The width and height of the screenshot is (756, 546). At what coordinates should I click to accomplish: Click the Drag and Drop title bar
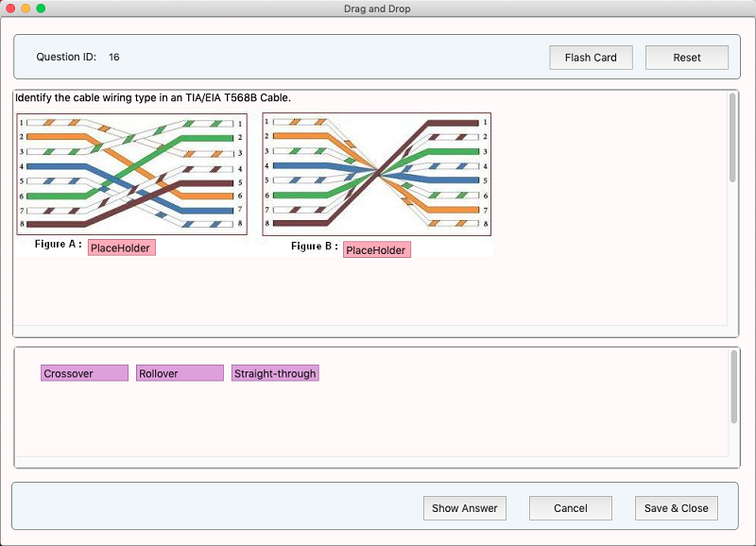point(378,9)
